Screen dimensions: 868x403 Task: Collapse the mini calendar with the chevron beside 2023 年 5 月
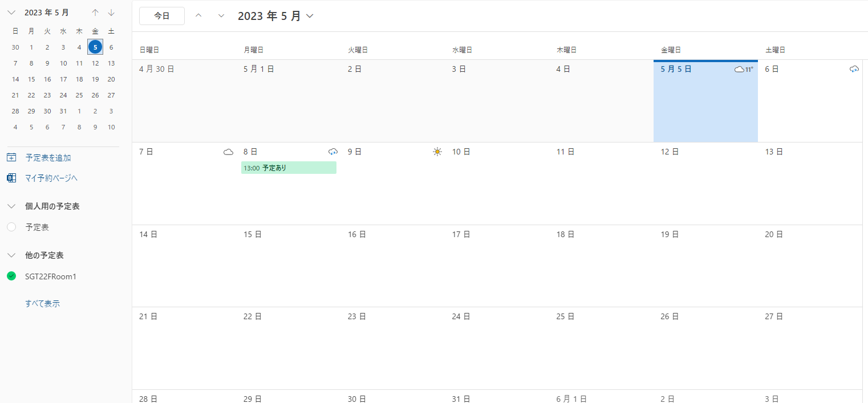[11, 13]
